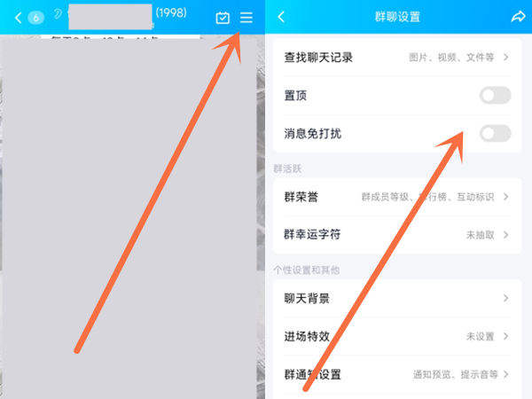
Task: Tap the arrow next to 未抽取
Action: coord(506,235)
